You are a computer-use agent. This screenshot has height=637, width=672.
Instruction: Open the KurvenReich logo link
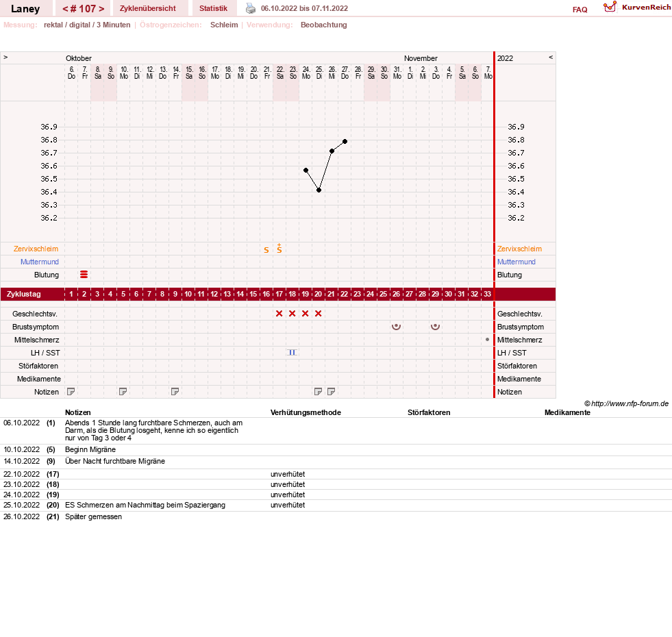coord(637,8)
